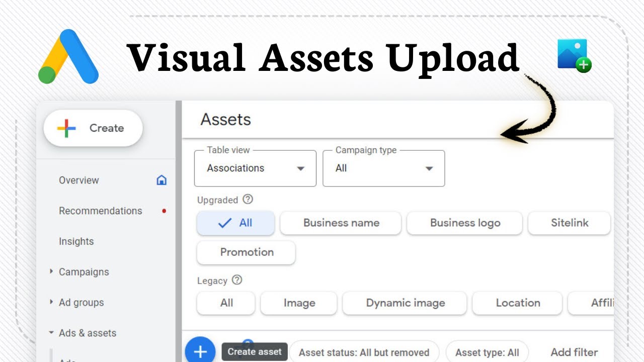Select the Business name filter chip
The width and height of the screenshot is (644, 362).
click(x=341, y=223)
